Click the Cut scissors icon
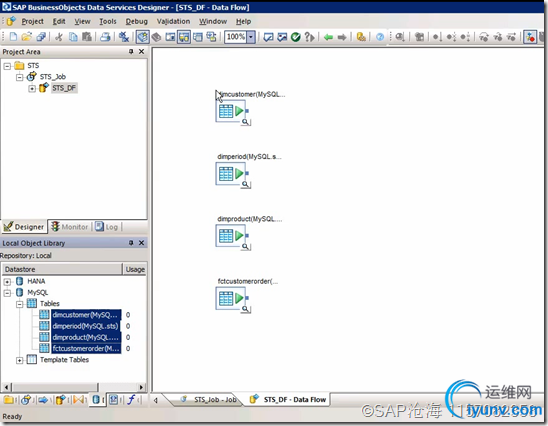 (59, 37)
